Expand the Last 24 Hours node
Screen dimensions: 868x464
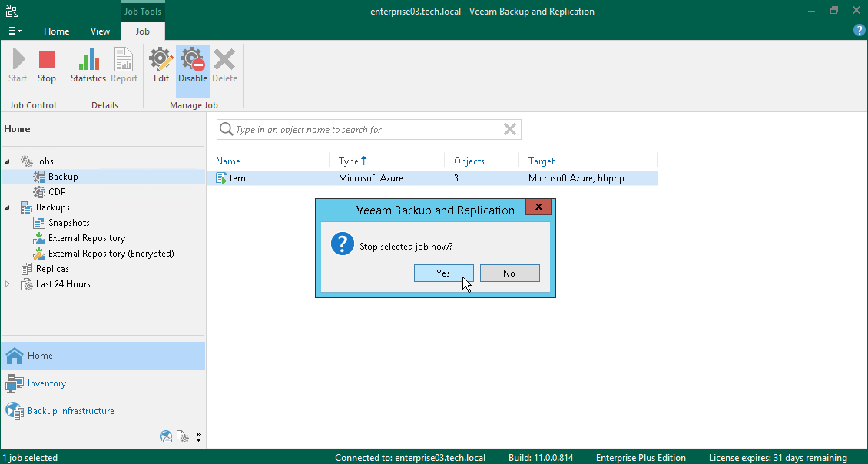7,284
